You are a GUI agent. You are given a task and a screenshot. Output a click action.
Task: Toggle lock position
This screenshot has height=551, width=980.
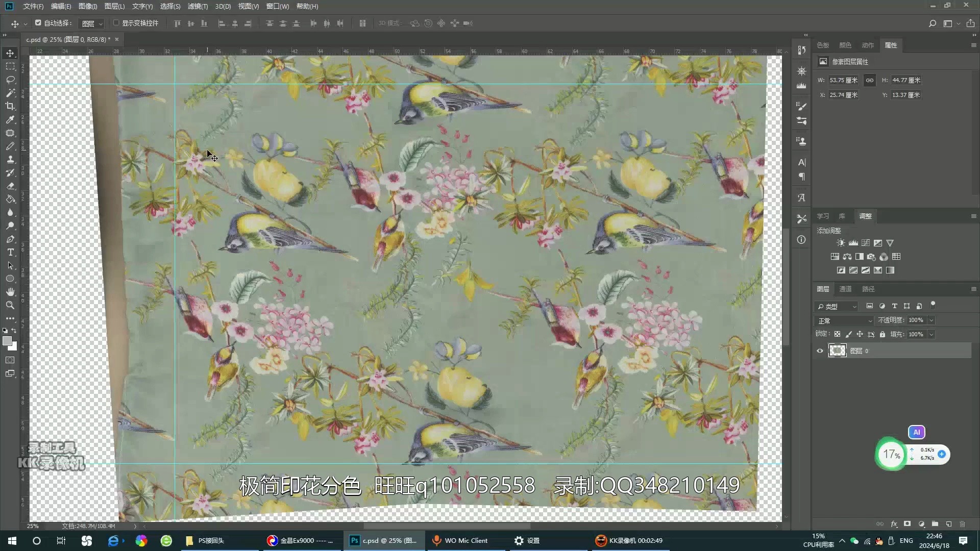click(860, 334)
